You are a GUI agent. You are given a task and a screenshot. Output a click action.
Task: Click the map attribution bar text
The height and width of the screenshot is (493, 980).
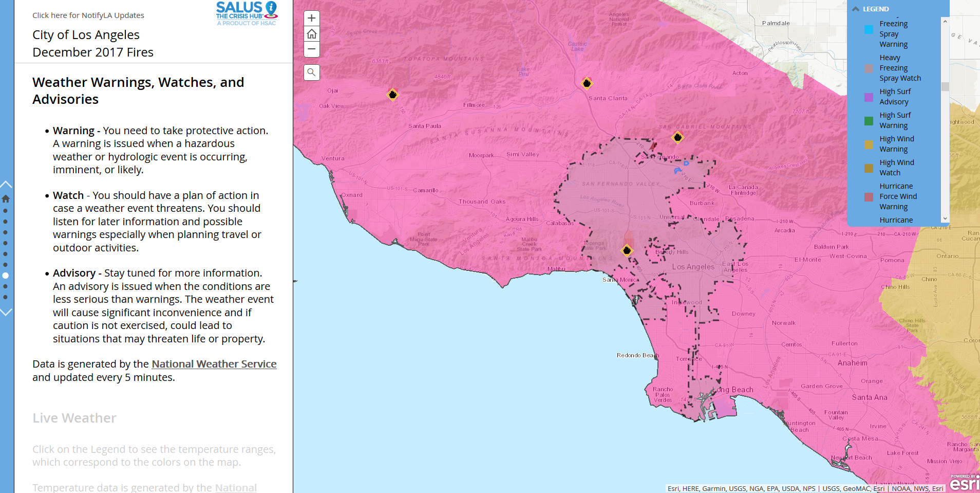(805, 488)
